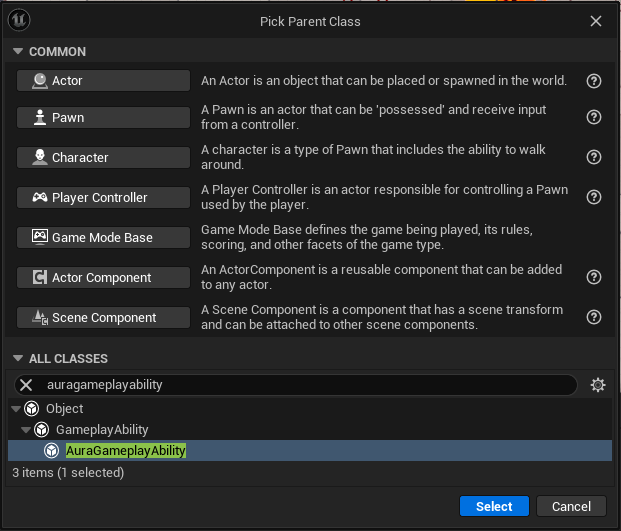The image size is (621, 531).
Task: Collapse the Common section
Action: [17, 52]
